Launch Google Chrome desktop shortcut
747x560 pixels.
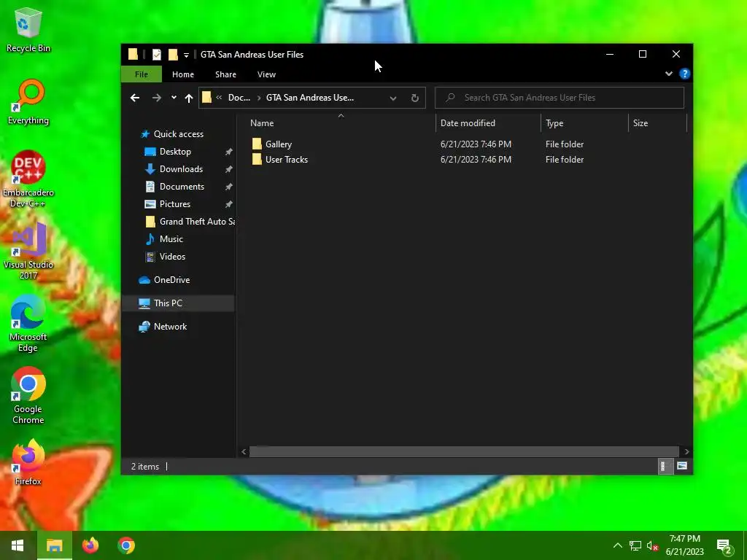(28, 395)
